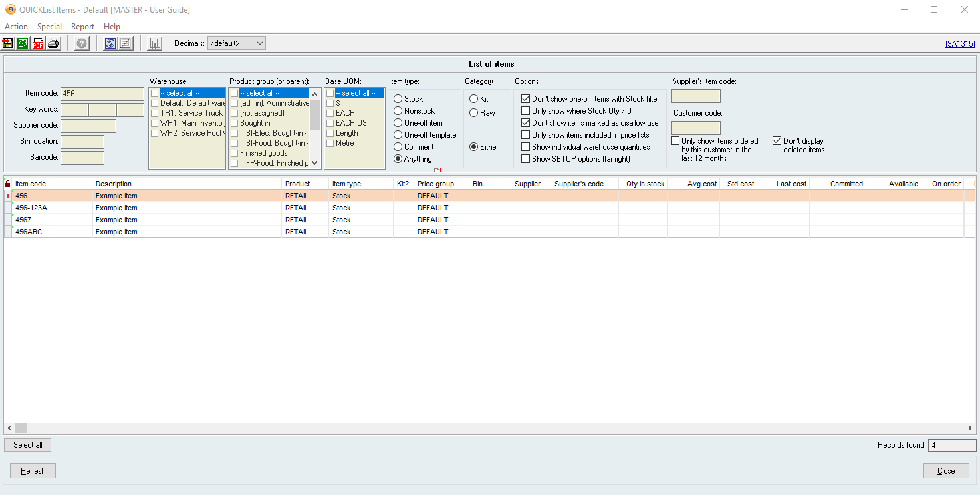This screenshot has width=980, height=495.
Task: Select the Nonstock item type radio
Action: click(398, 111)
